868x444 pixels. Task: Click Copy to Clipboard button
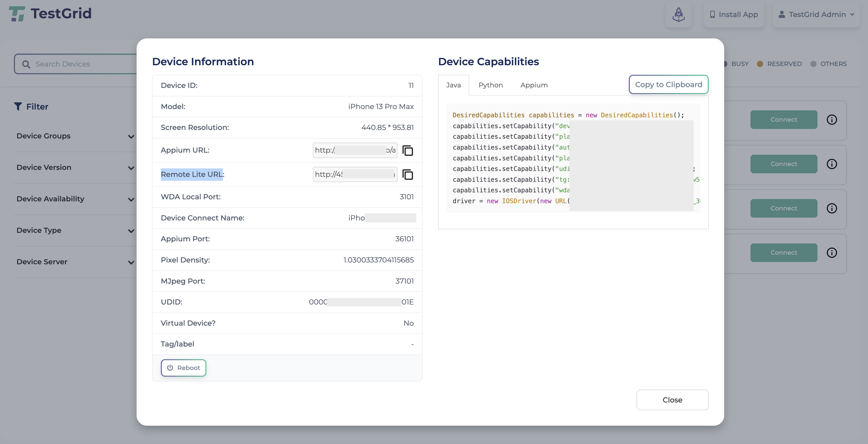coord(669,85)
